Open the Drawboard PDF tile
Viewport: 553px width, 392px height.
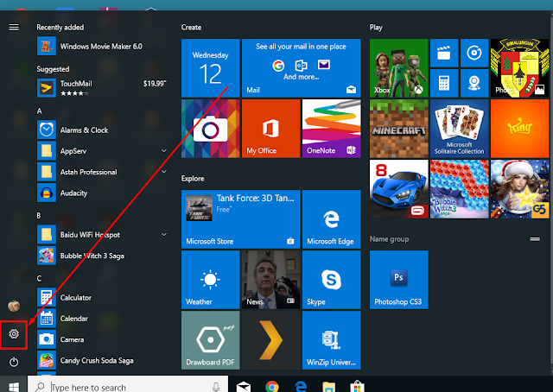(x=211, y=340)
